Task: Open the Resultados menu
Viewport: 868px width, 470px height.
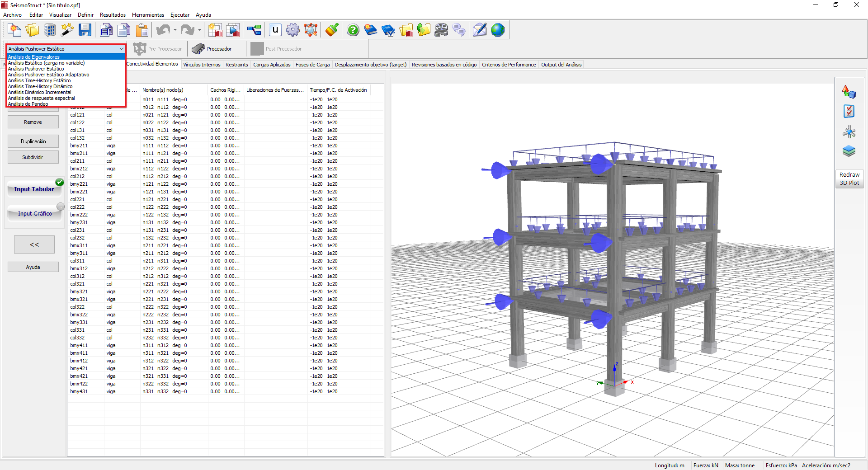Action: pos(113,15)
